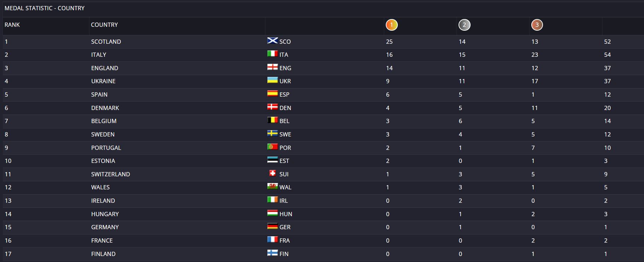Click the Italy flag icon

click(272, 54)
